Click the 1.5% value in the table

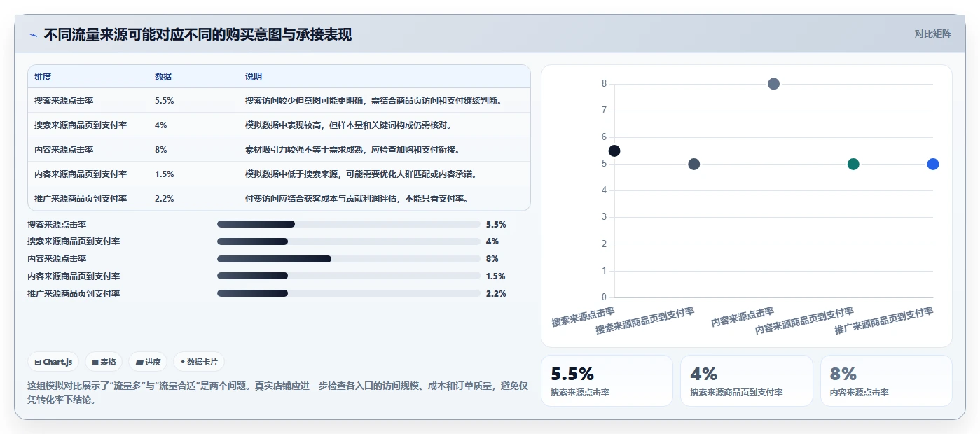(x=165, y=174)
